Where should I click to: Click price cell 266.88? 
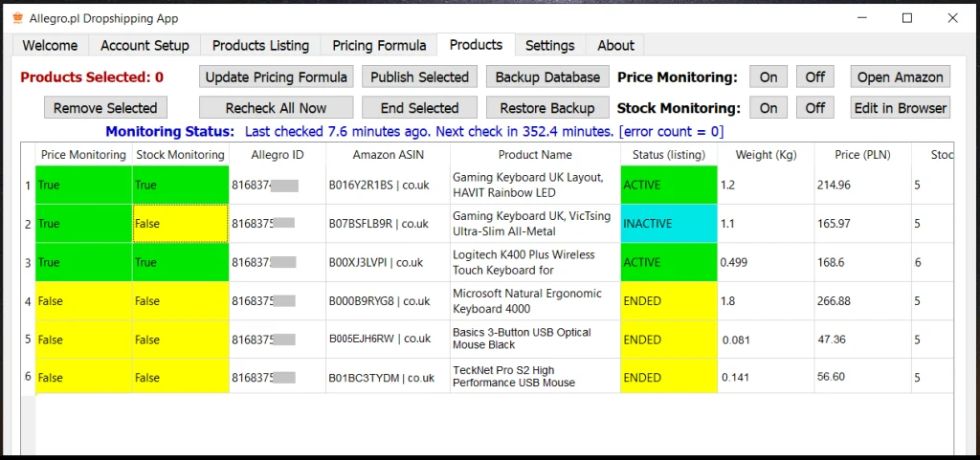click(x=863, y=301)
